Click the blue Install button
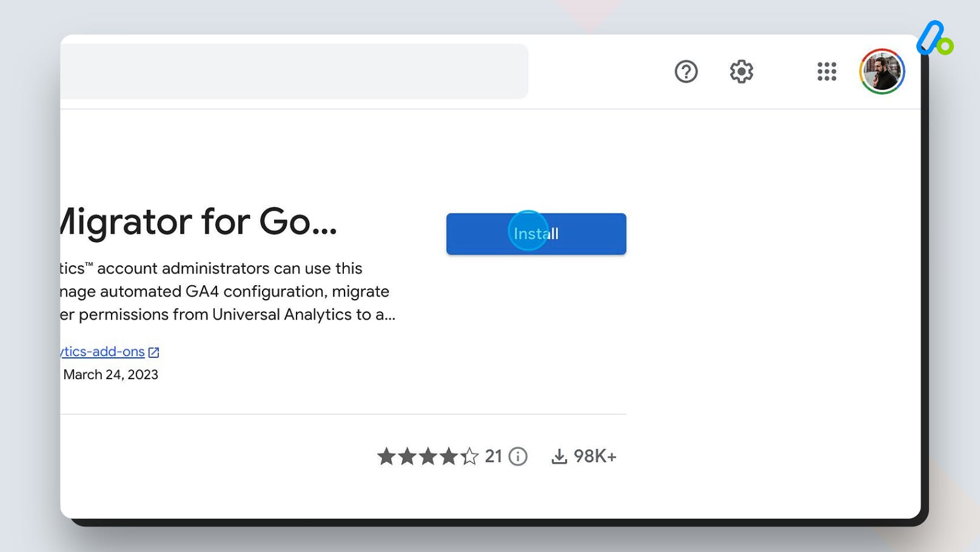 [x=536, y=234]
